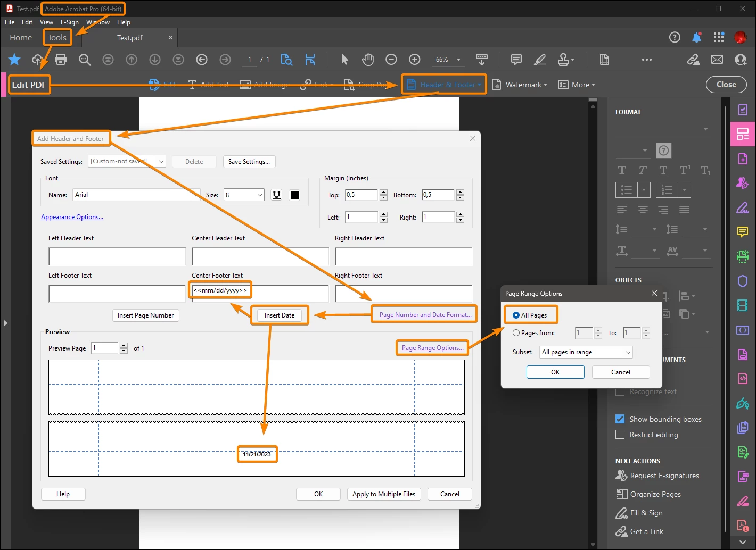The image size is (756, 550).
Task: Select the All Pages radio button
Action: [x=516, y=315]
